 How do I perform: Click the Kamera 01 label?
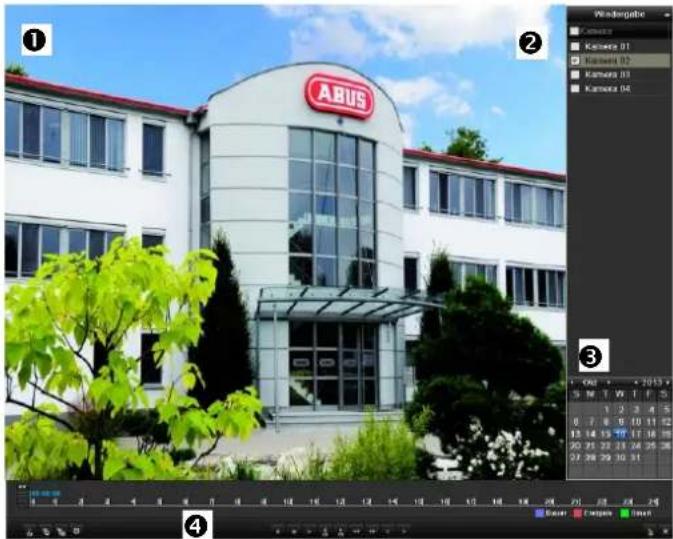[607, 46]
